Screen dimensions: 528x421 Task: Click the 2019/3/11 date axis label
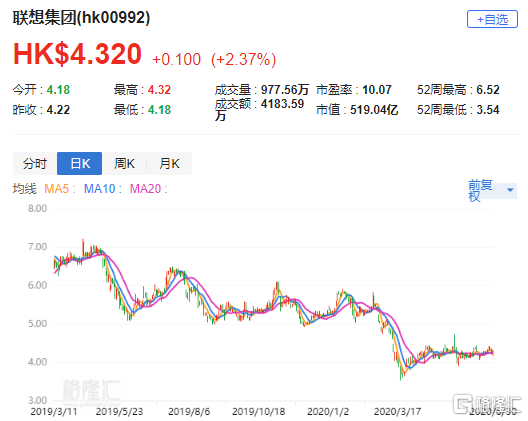pyautogui.click(x=54, y=412)
